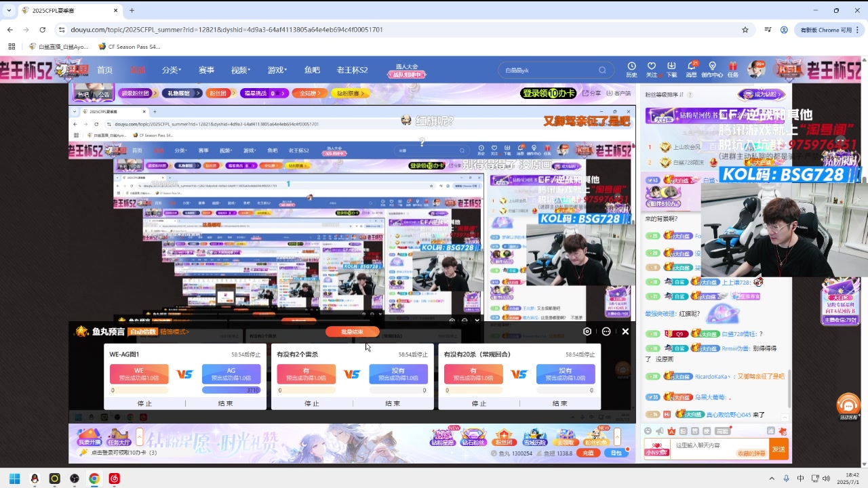Viewport: 868px width, 488px height.
Task: Open the 关注 heart follow icon
Action: coord(652,66)
